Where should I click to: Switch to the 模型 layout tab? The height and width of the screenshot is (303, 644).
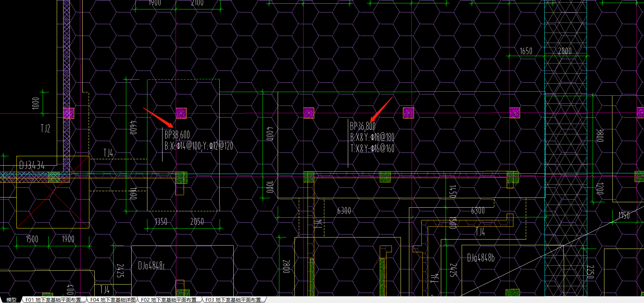(11, 300)
